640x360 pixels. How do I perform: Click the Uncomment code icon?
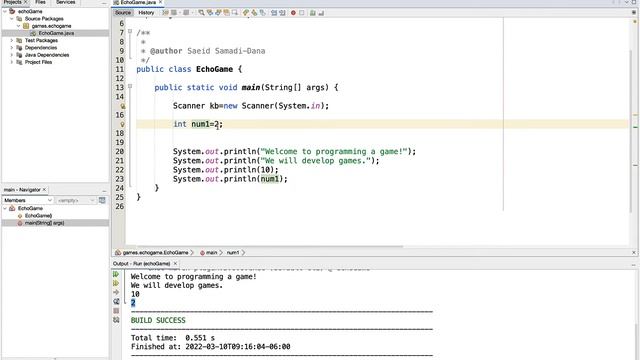pyautogui.click(x=321, y=13)
